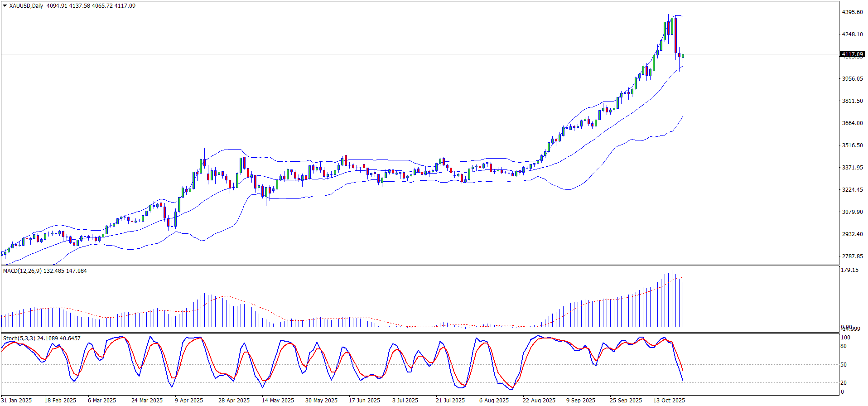The width and height of the screenshot is (868, 406).
Task: Click the Stochastic 20 level label
Action: 844,383
